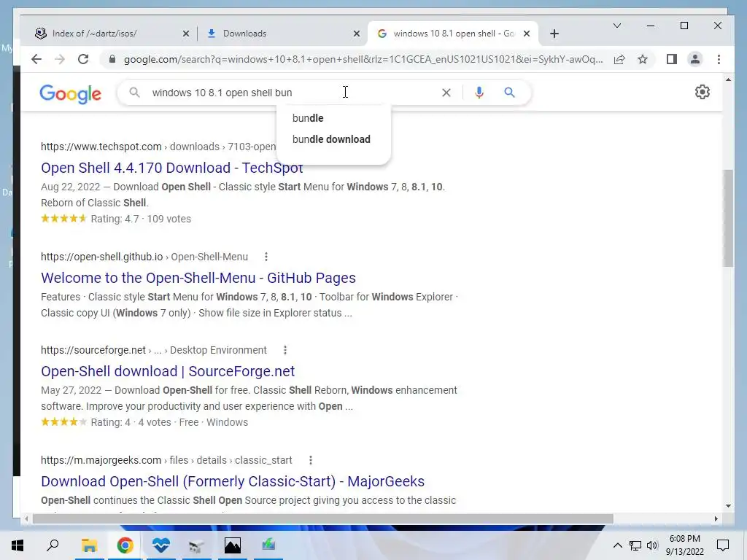Close the windows 10 8.1 open shell tab
Image resolution: width=747 pixels, height=560 pixels.
(x=527, y=34)
